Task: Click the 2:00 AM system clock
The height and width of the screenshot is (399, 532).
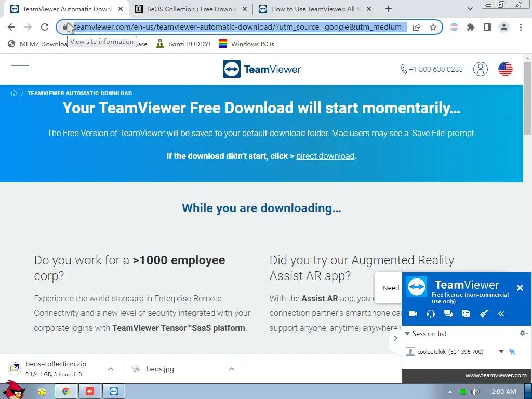Action: coord(503,392)
